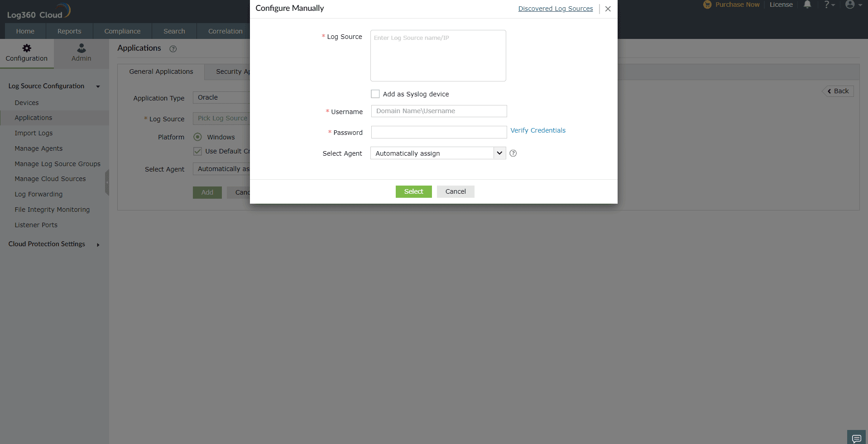Open the Reports menu tab
The width and height of the screenshot is (868, 444).
[69, 31]
